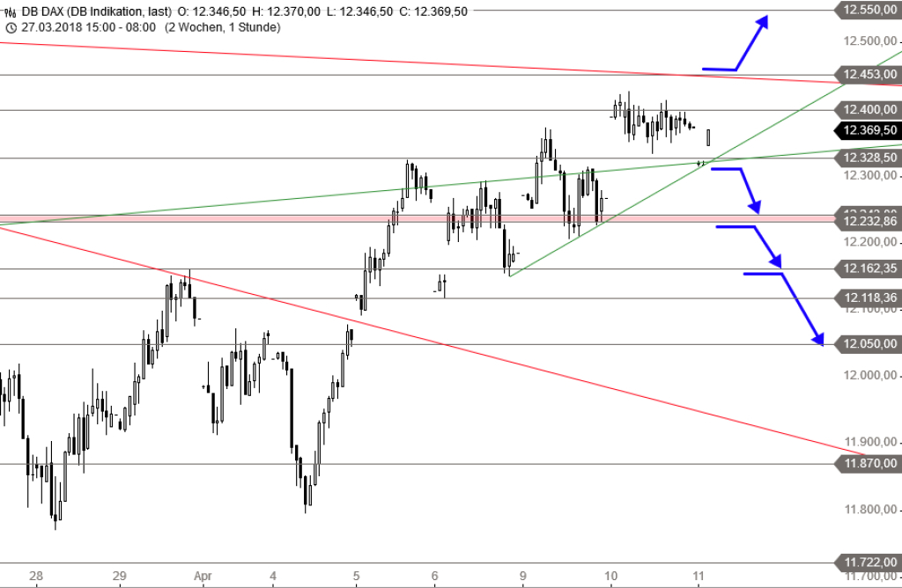
Task: Click the clock icon beside the date range
Action: [x=11, y=27]
